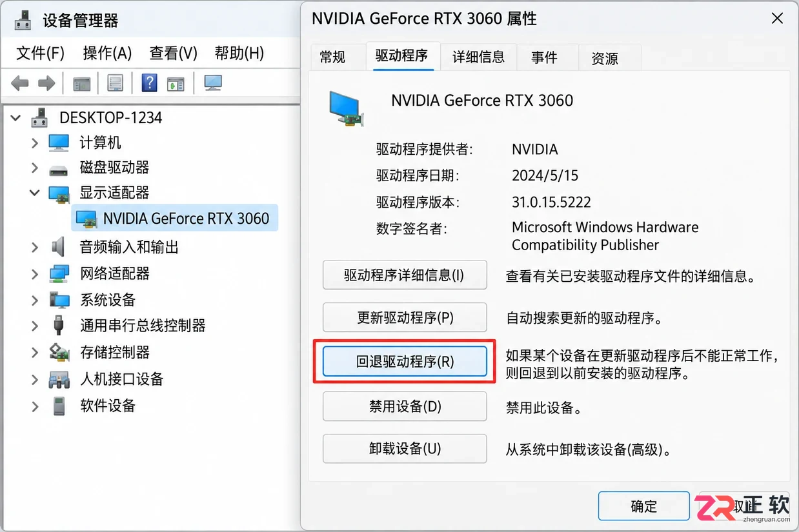Select the 人机接口设备 tree label

(121, 379)
